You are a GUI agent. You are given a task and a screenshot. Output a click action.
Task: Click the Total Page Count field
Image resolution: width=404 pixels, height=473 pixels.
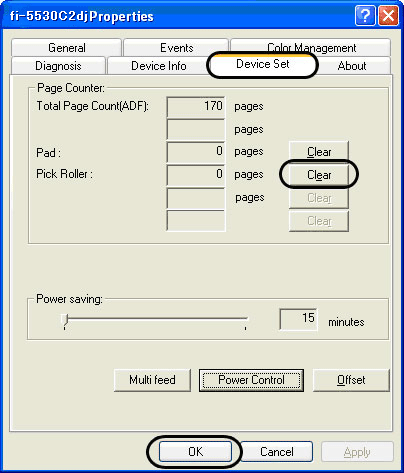pos(196,107)
